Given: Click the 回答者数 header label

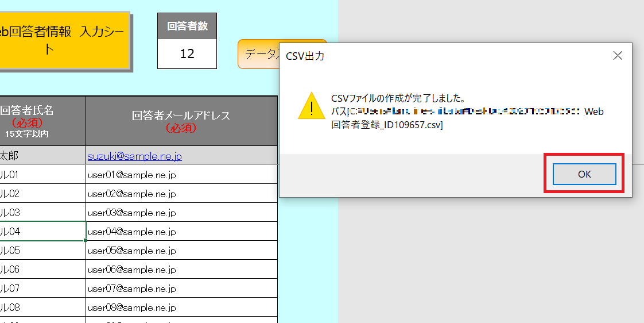Looking at the screenshot, I should [x=187, y=26].
